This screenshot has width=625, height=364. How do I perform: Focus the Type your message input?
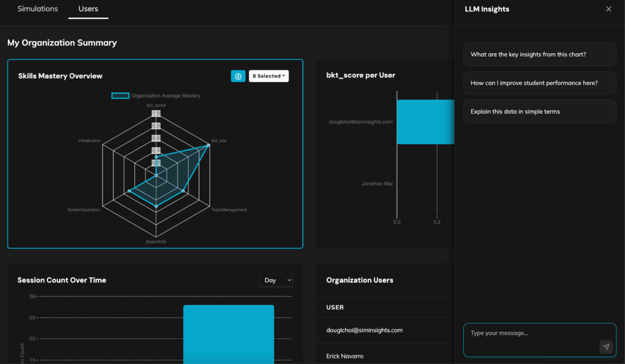click(x=531, y=334)
